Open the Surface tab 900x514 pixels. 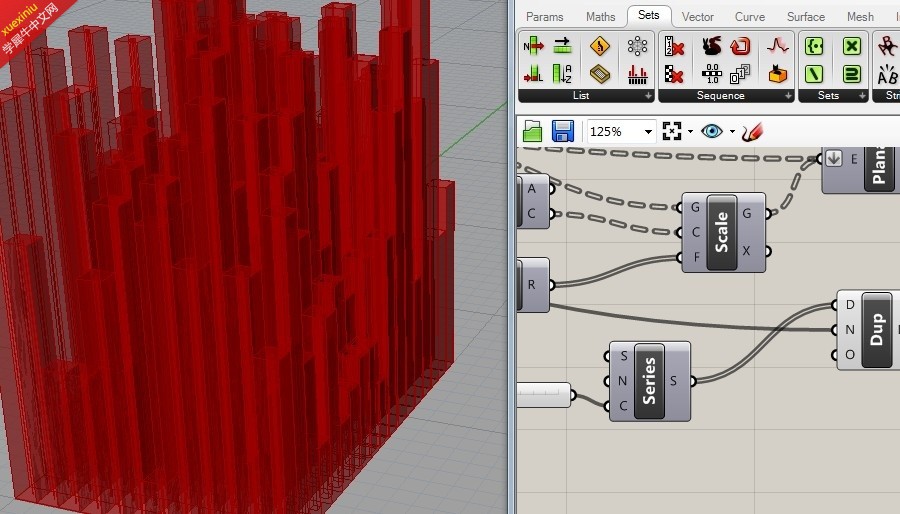(x=805, y=17)
